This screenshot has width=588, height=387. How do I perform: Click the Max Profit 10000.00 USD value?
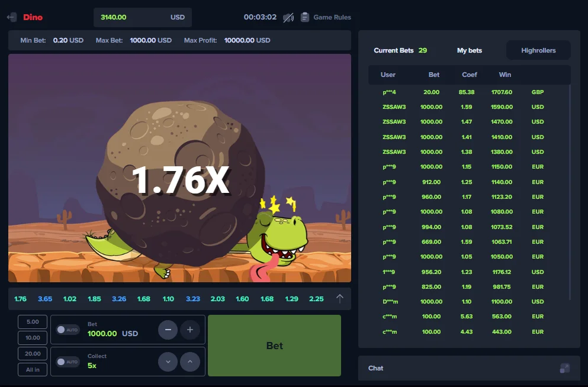247,40
